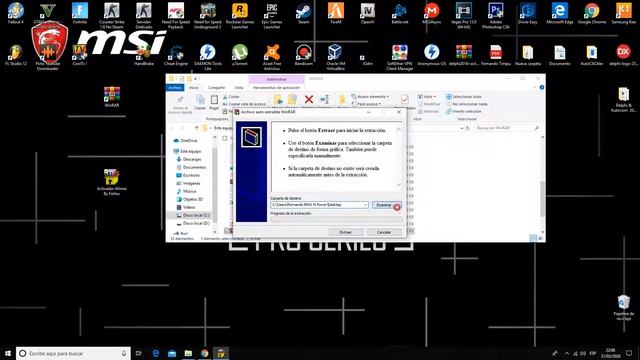Image resolution: width=640 pixels, height=360 pixels.
Task: Click the uTorrent desktop icon
Action: (240, 55)
